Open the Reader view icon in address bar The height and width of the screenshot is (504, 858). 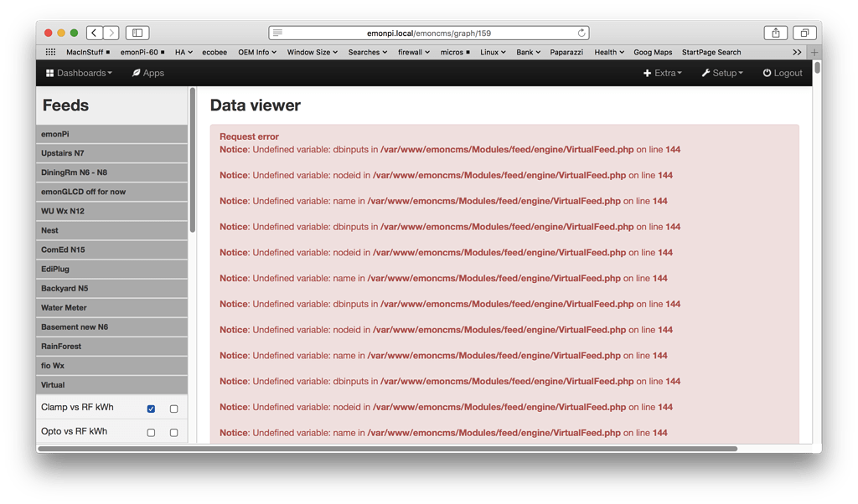pos(278,33)
